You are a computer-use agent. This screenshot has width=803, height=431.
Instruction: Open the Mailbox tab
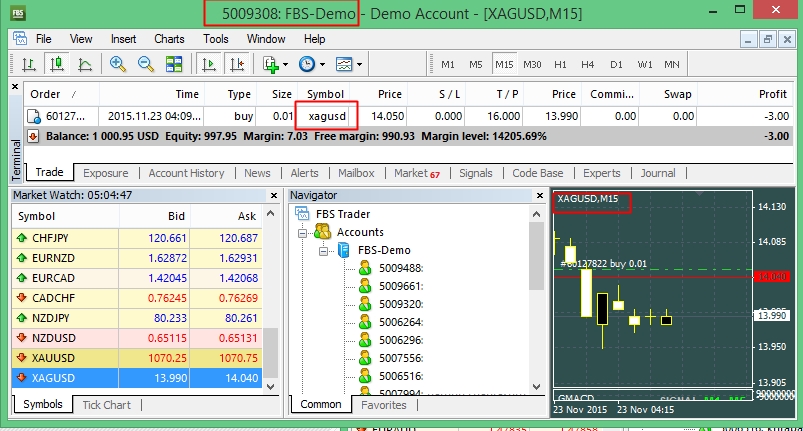tap(356, 173)
